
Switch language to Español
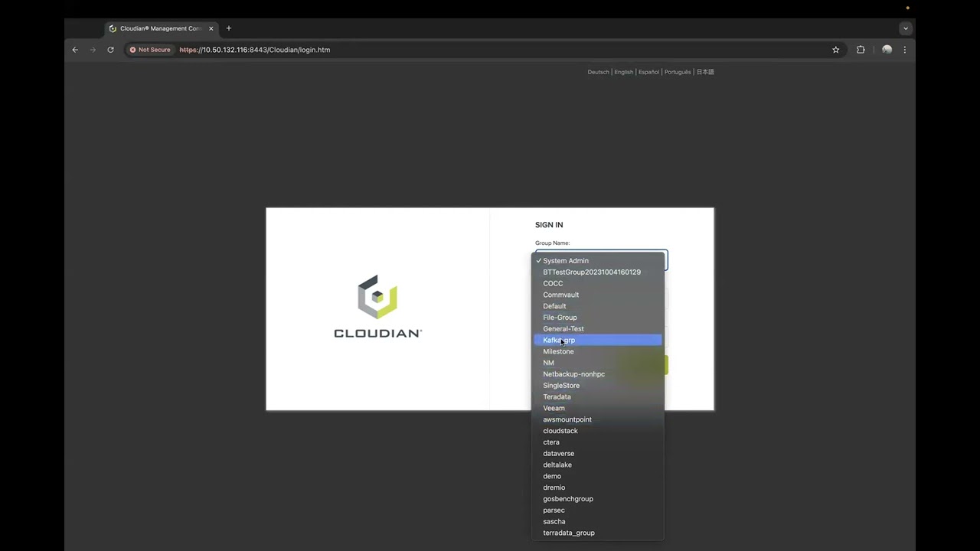click(x=648, y=72)
